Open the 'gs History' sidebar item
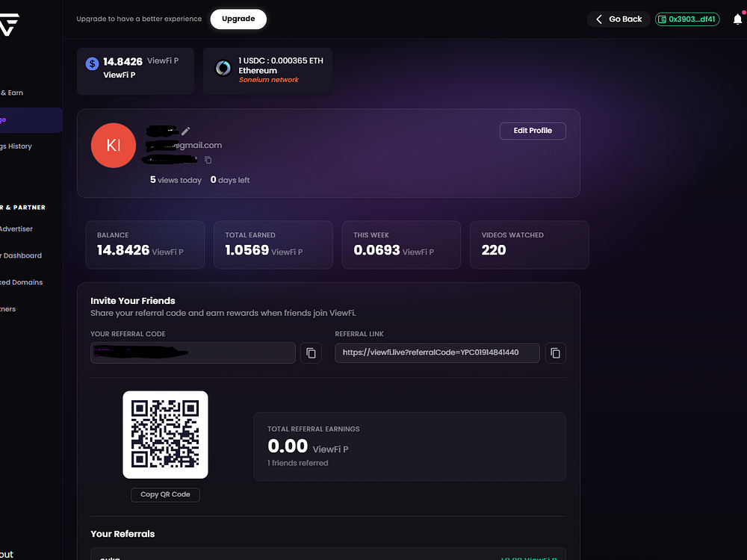Screen dimensions: 747x560 16,146
